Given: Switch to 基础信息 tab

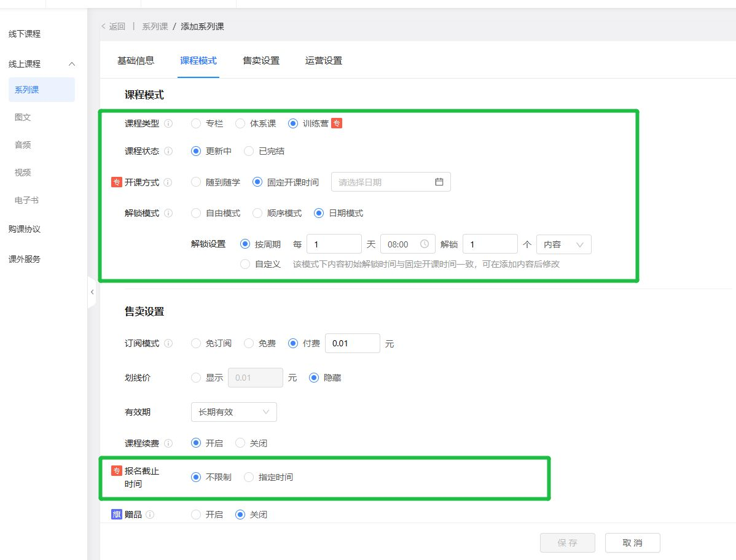Looking at the screenshot, I should click(136, 61).
